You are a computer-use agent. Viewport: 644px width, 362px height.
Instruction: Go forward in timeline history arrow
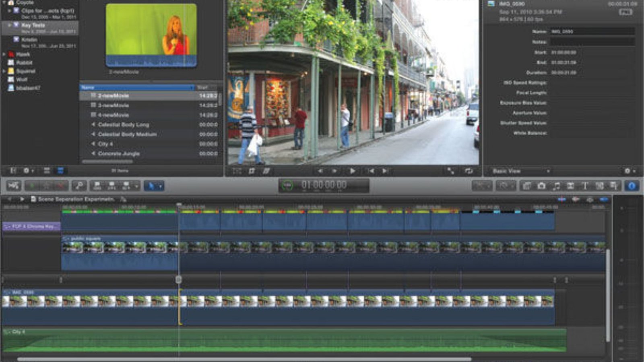pos(22,199)
